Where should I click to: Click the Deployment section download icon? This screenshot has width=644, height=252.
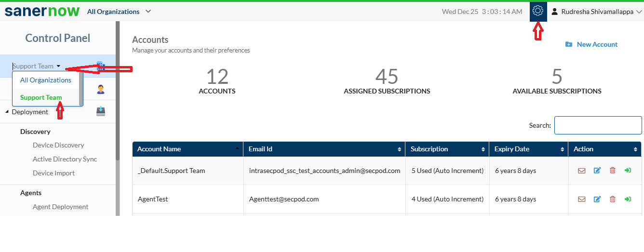pyautogui.click(x=101, y=111)
